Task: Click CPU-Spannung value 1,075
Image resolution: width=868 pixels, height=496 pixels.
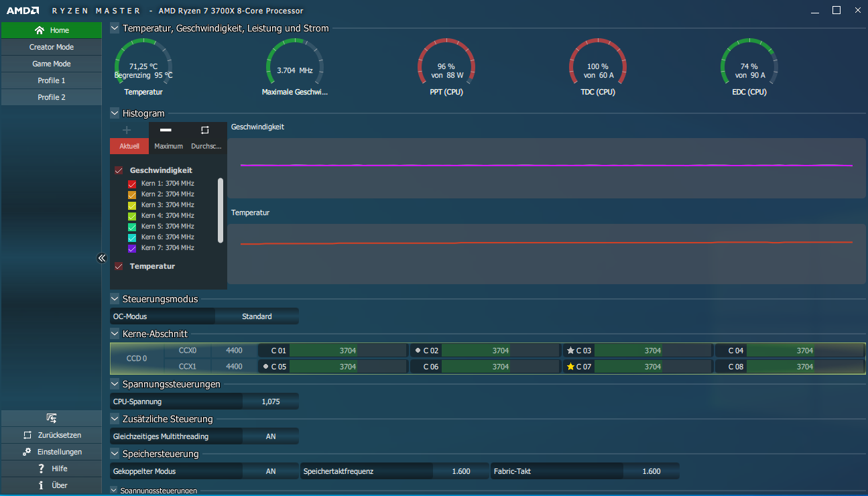Action: pos(270,401)
